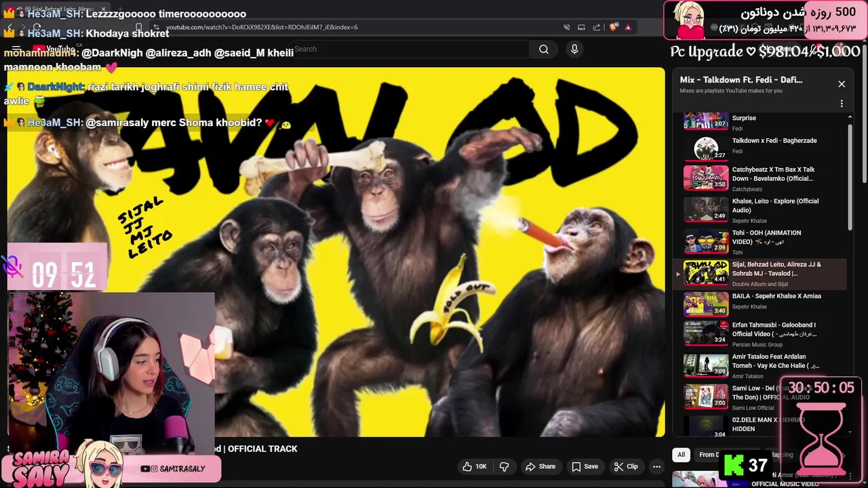
Task: Open the Surprise video thumbnail in the playlist
Action: [705, 120]
